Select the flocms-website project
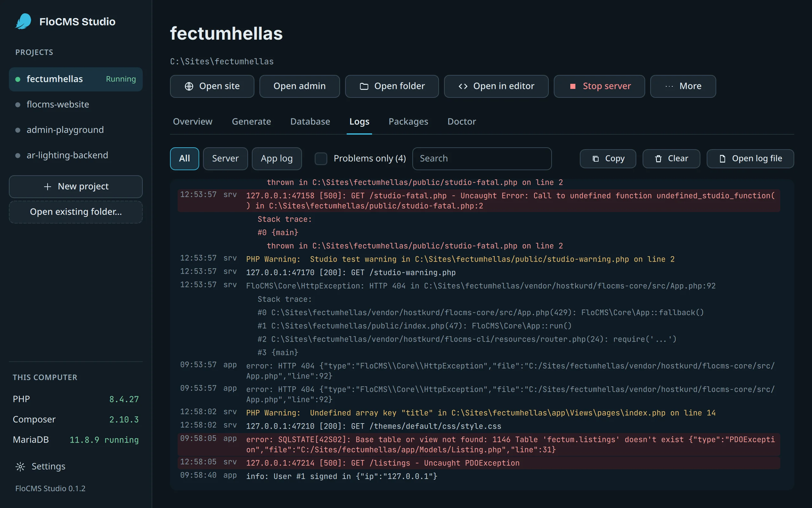The height and width of the screenshot is (508, 812). pyautogui.click(x=76, y=105)
